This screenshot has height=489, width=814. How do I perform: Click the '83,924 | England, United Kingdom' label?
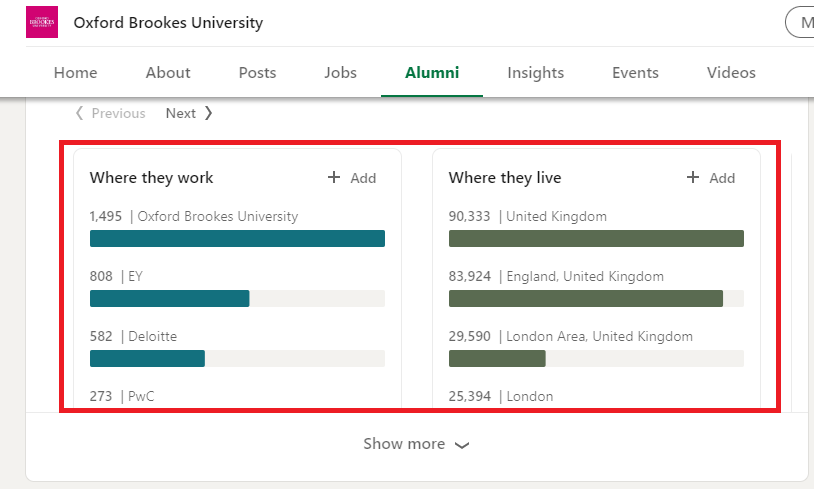click(556, 277)
